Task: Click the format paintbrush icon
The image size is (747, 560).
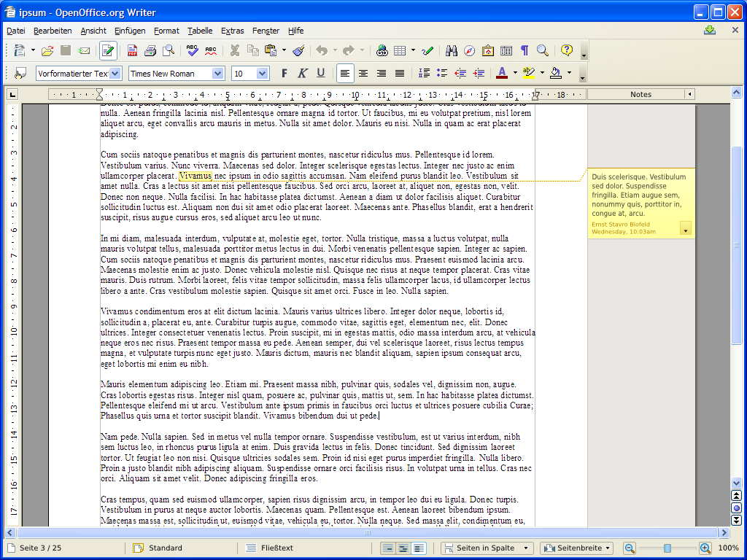Action: (x=298, y=50)
